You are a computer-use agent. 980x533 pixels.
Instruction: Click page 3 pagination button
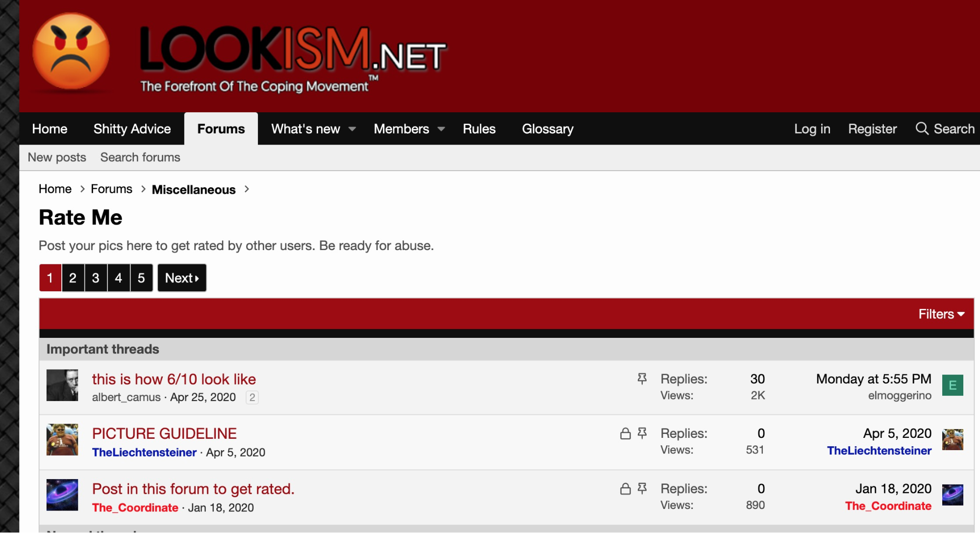coord(96,277)
